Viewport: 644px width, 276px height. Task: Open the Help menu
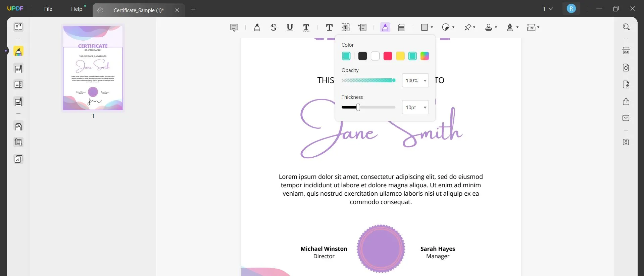[x=77, y=9]
